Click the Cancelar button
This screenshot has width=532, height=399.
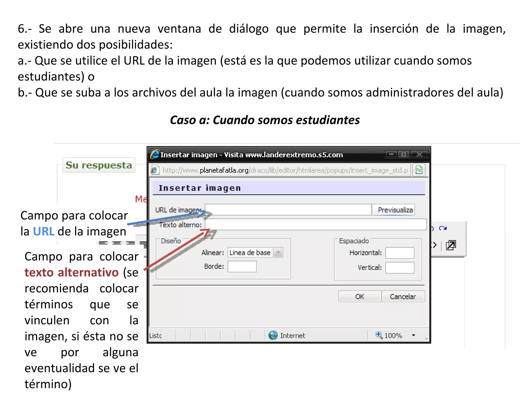pyautogui.click(x=403, y=296)
